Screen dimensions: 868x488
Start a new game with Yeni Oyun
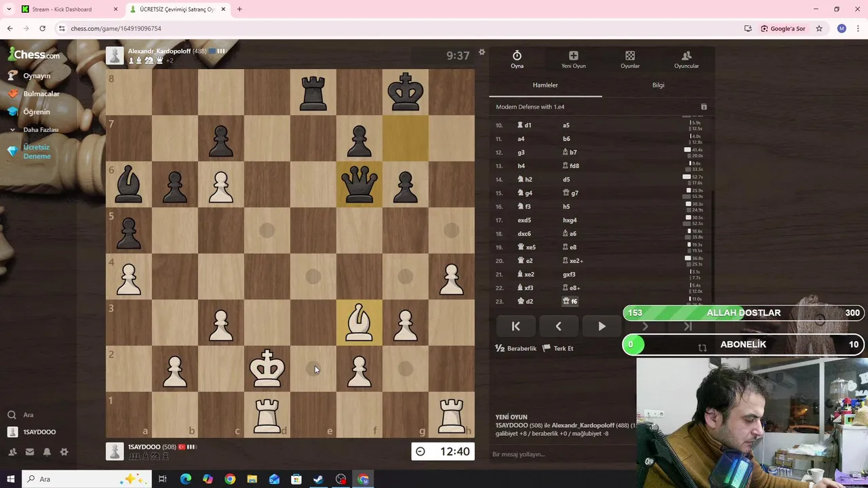(x=573, y=60)
